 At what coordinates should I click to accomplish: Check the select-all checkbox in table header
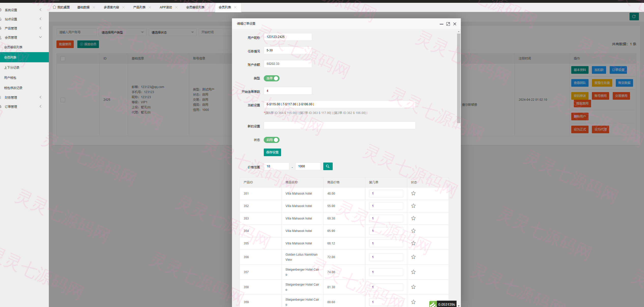tap(63, 59)
